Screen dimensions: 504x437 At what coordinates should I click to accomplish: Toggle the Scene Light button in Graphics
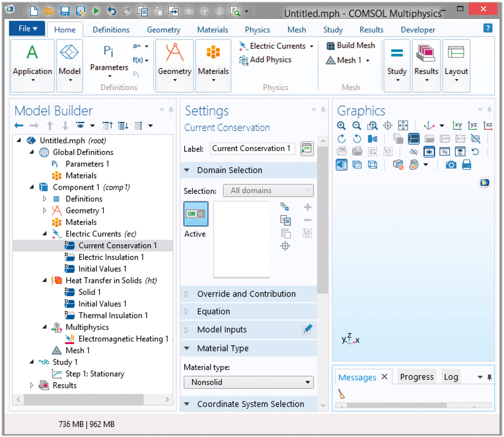pyautogui.click(x=341, y=165)
